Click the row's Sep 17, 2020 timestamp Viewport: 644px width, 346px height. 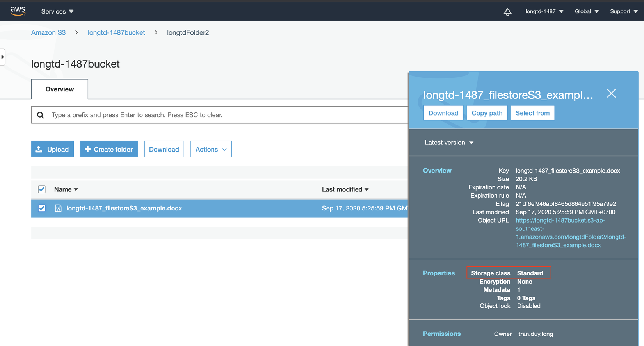tap(365, 208)
